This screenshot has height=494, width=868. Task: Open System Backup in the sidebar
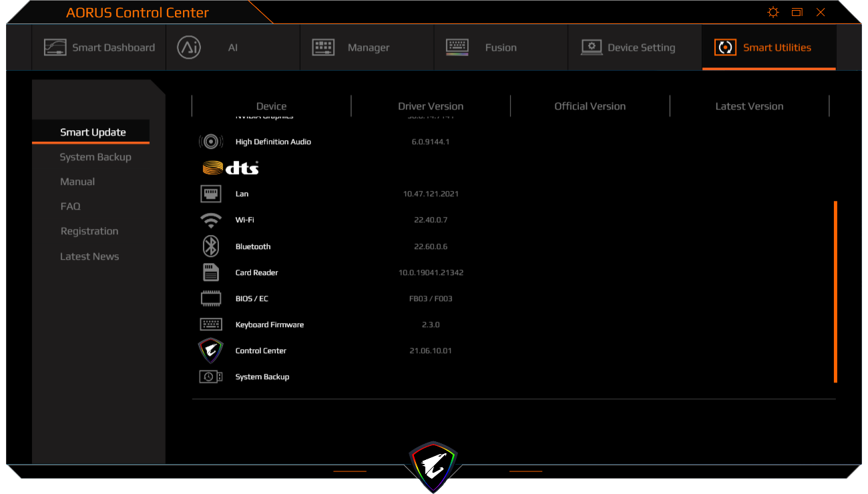click(95, 157)
